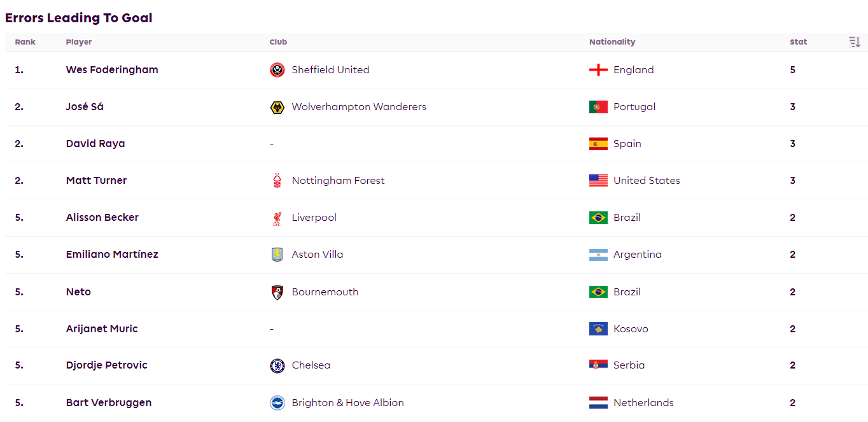The height and width of the screenshot is (422, 868).
Task: Open the Wolverhampton Wanderers club link
Action: coord(359,107)
